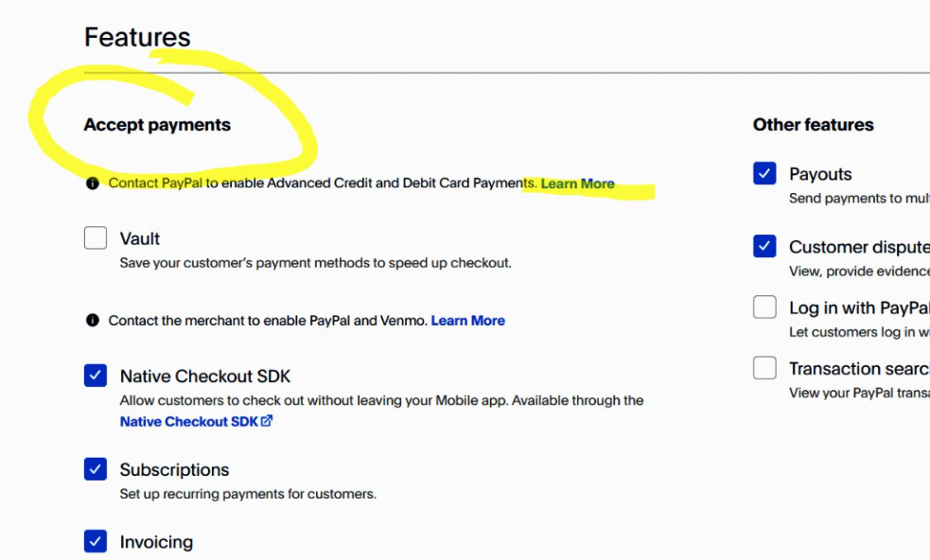This screenshot has height=560, width=930.
Task: Click external link icon after Native Checkout SDK
Action: click(x=267, y=422)
